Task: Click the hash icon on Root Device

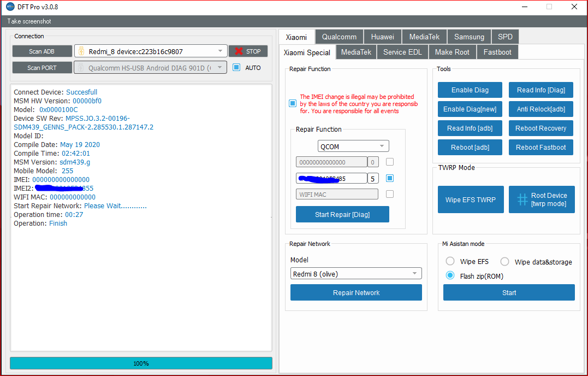Action: (x=522, y=199)
